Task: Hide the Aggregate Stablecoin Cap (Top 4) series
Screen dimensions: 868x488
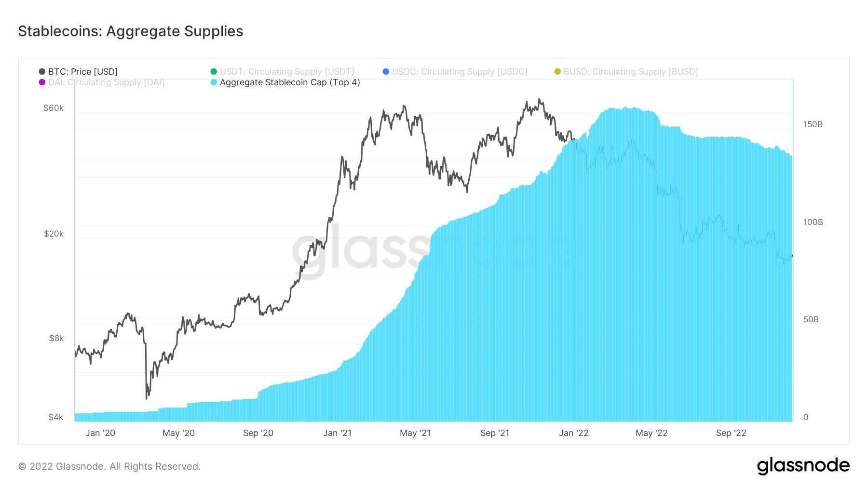Action: pyautogui.click(x=290, y=82)
